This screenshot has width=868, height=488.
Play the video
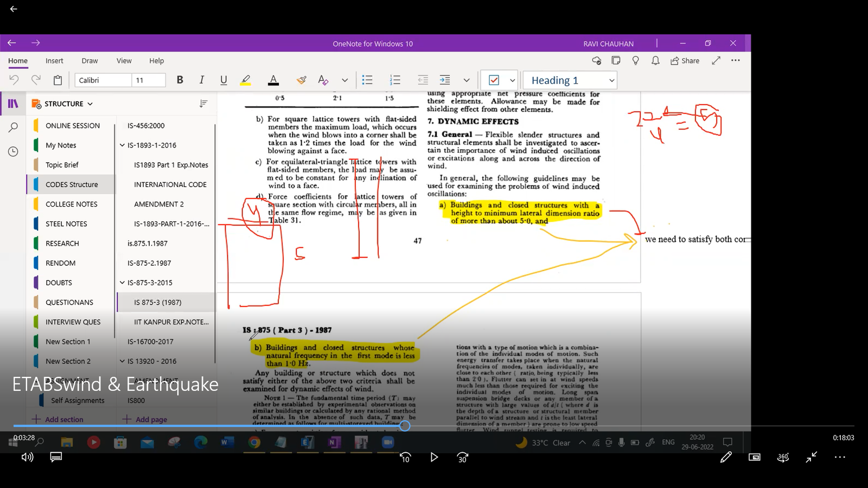pos(434,457)
